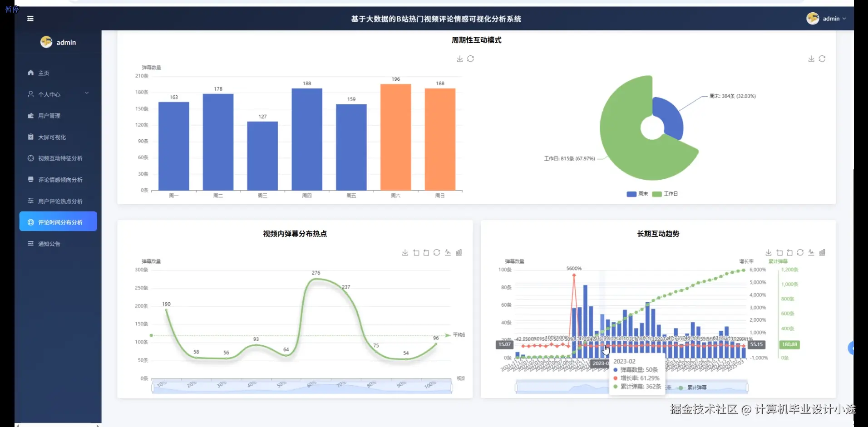Switch 长期互动趋势 chart to line type
Image resolution: width=868 pixels, height=427 pixels.
(x=811, y=253)
